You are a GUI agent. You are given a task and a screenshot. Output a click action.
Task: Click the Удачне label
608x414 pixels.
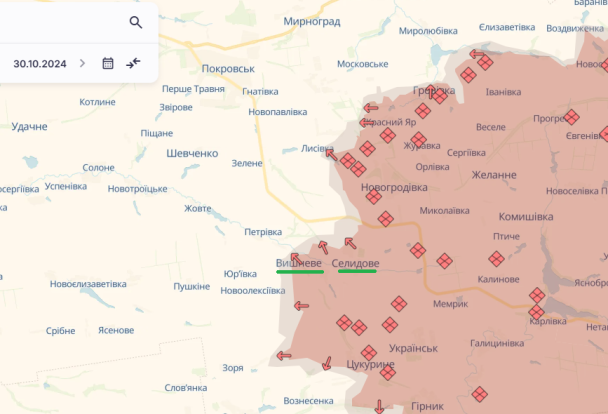pos(29,127)
